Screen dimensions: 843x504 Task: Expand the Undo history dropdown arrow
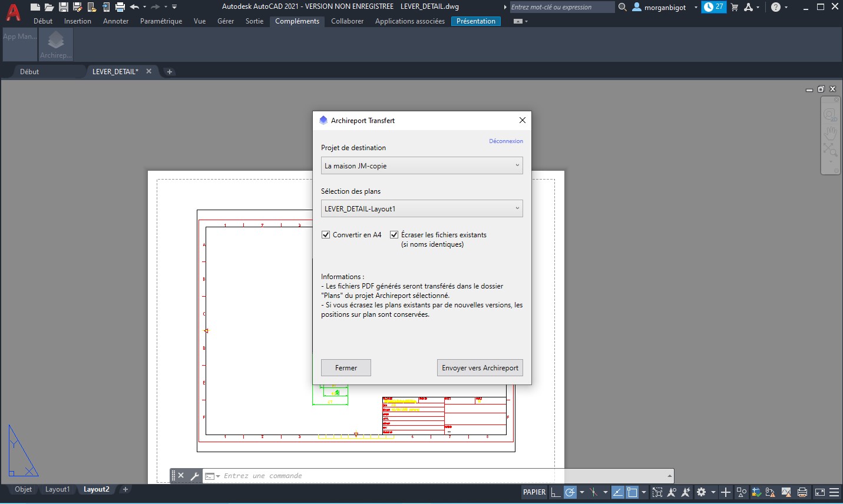click(x=144, y=7)
